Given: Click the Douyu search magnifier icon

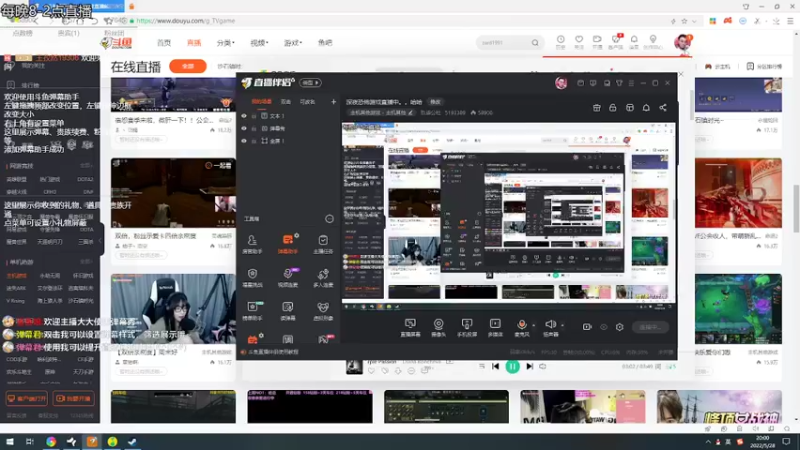Looking at the screenshot, I should 535,43.
